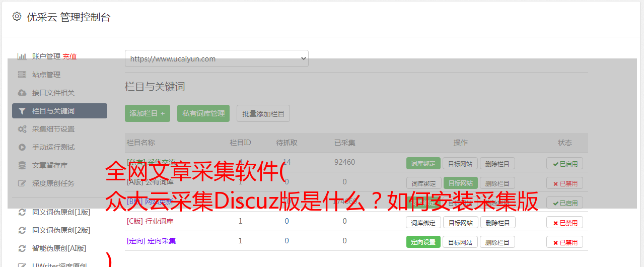Image resolution: width=644 pixels, height=267 pixels.
Task: Click 删除栏目 in the 定向采集 row
Action: pos(497,242)
